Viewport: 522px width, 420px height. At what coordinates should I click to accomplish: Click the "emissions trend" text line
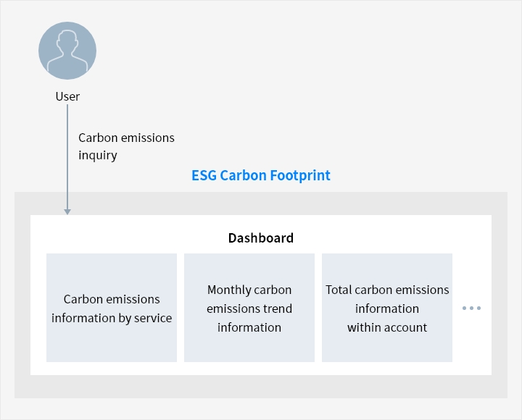pos(249,308)
